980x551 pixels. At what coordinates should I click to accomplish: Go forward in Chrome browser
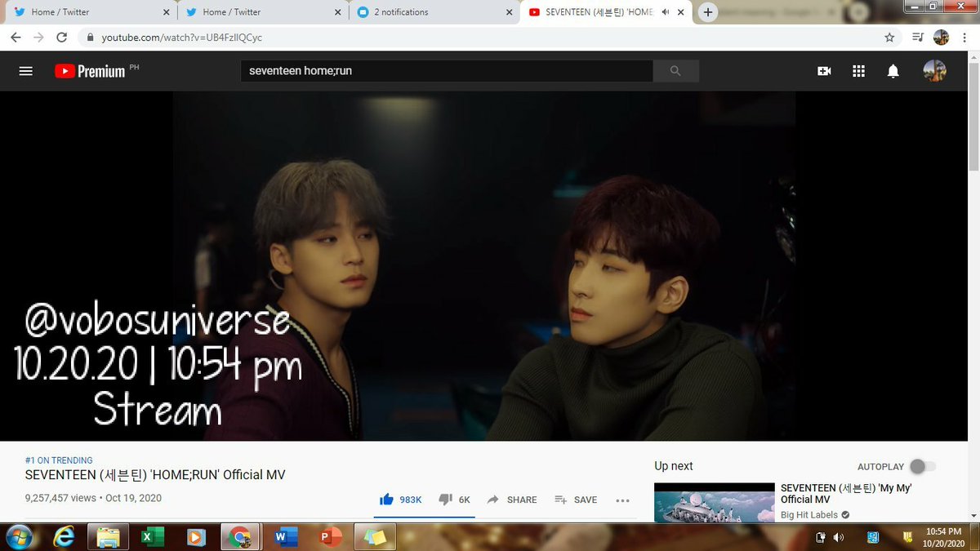[38, 38]
